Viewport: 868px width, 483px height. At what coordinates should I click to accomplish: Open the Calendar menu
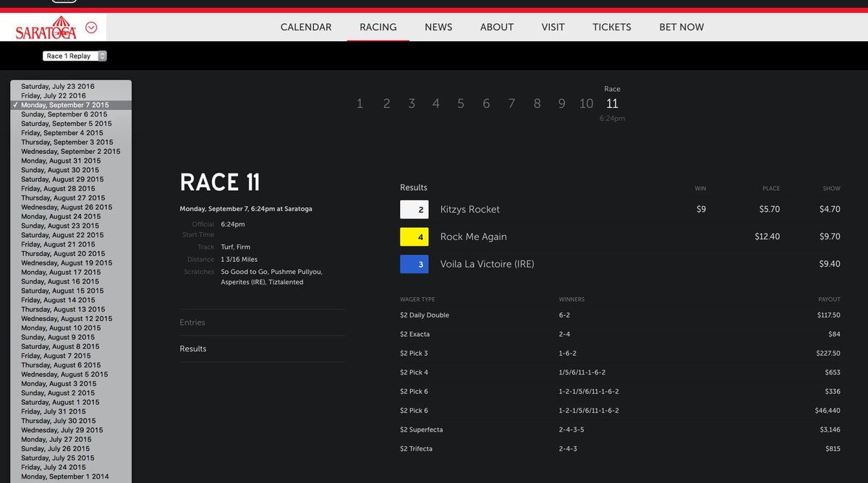click(x=305, y=27)
